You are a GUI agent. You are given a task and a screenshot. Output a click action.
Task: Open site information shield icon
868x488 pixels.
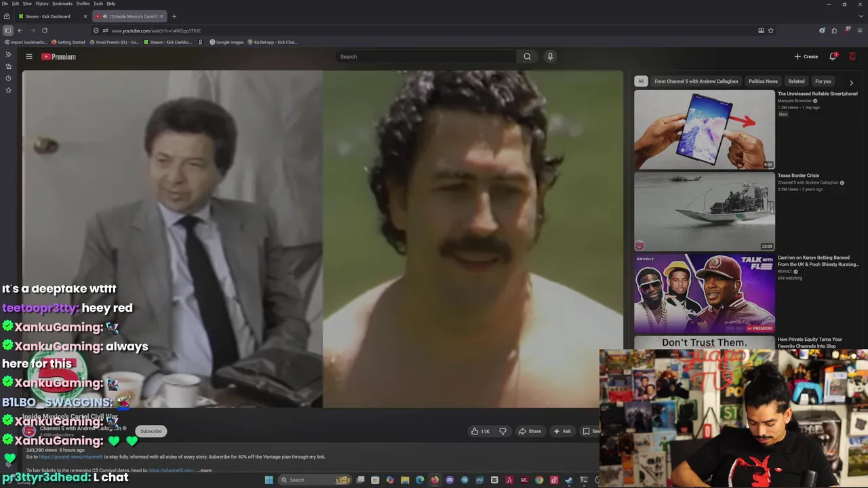pyautogui.click(x=96, y=30)
